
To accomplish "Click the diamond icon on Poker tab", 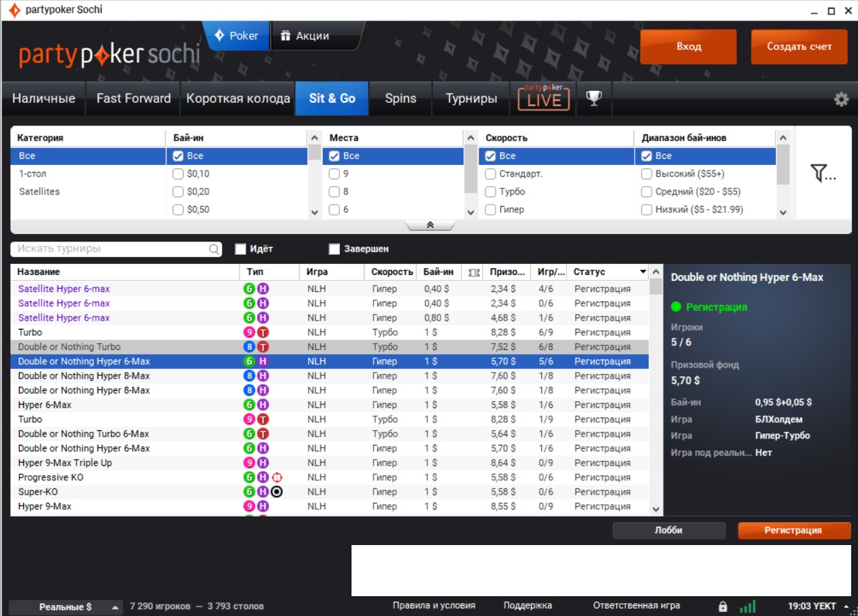I will 220,35.
